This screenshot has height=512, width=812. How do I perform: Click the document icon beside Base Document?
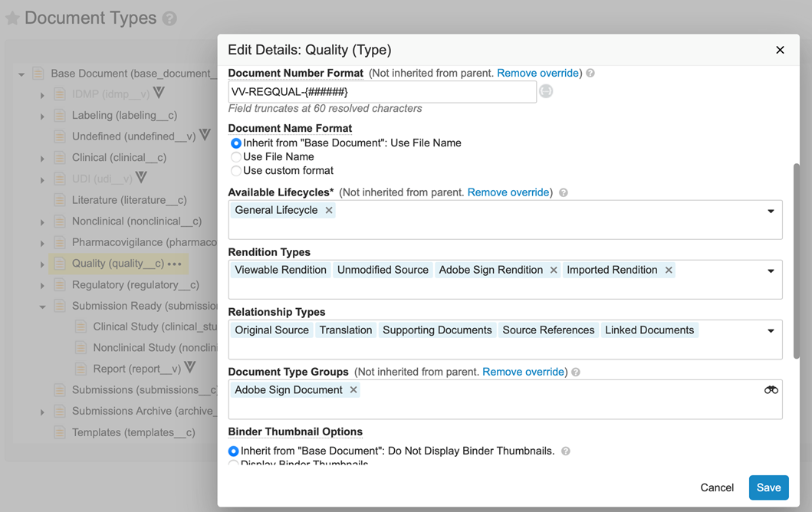(38, 73)
